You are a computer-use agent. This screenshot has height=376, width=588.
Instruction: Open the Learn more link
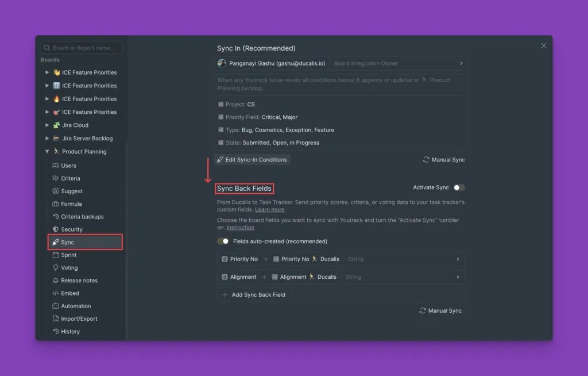pyautogui.click(x=269, y=210)
